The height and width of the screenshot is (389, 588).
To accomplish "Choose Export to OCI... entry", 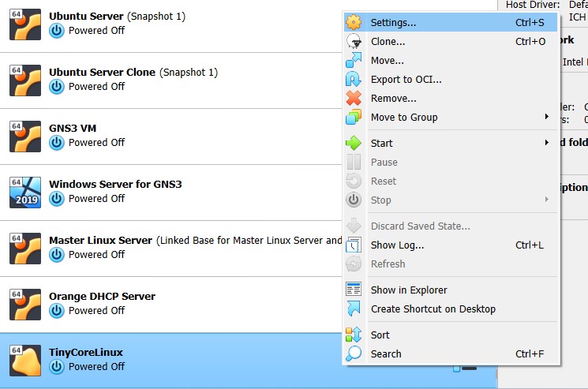I will pos(451,80).
